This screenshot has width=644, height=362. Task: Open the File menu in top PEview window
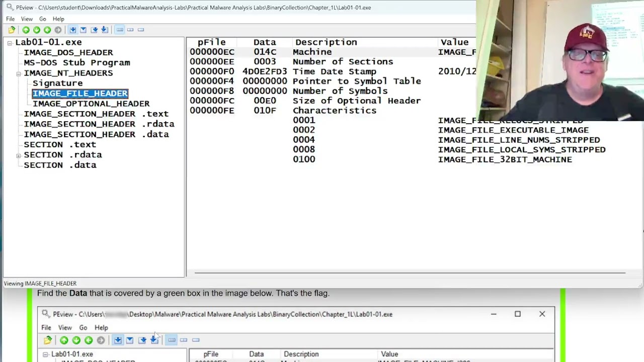tap(10, 19)
